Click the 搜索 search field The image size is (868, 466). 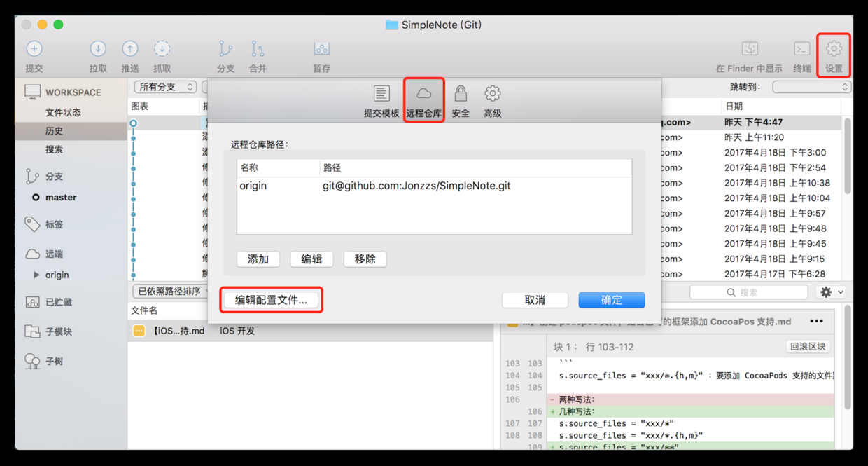coord(749,292)
